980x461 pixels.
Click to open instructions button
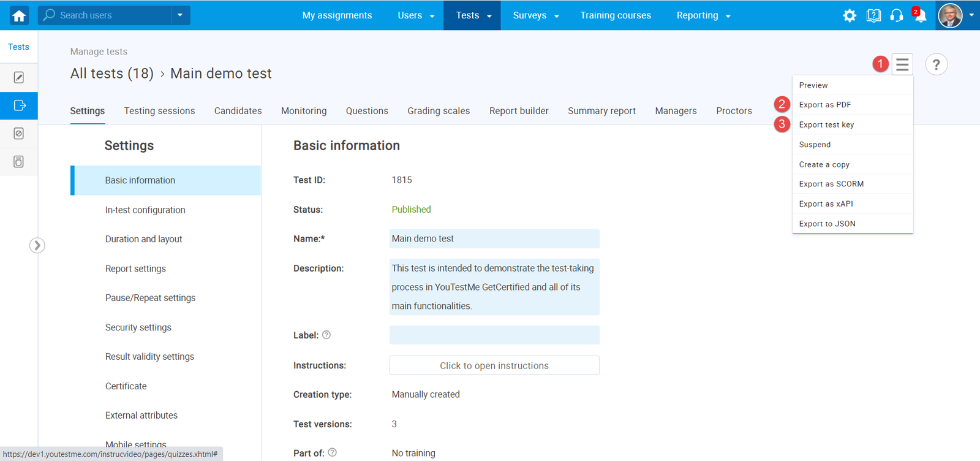[x=494, y=365]
